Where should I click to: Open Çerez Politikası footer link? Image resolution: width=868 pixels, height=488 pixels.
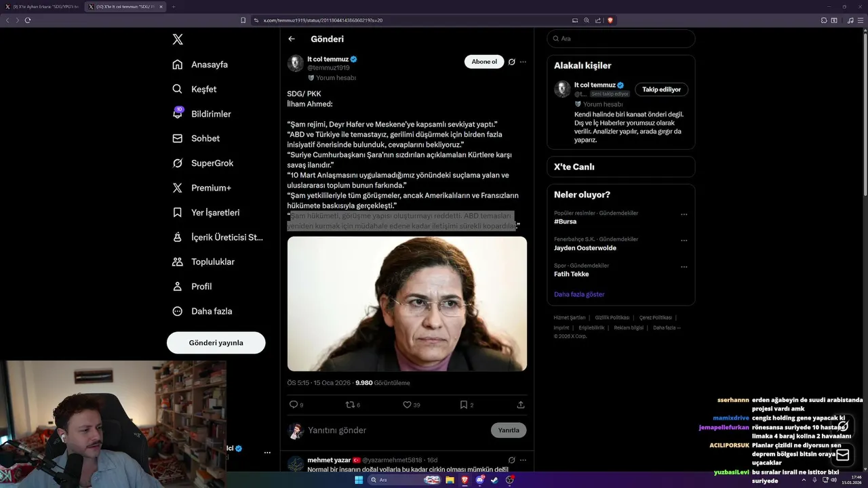pos(656,318)
